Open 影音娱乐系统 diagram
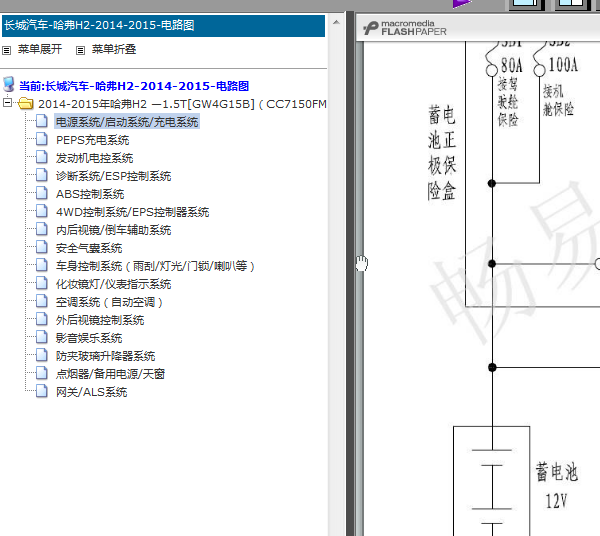Screen dimensions: 600x536 coord(89,338)
